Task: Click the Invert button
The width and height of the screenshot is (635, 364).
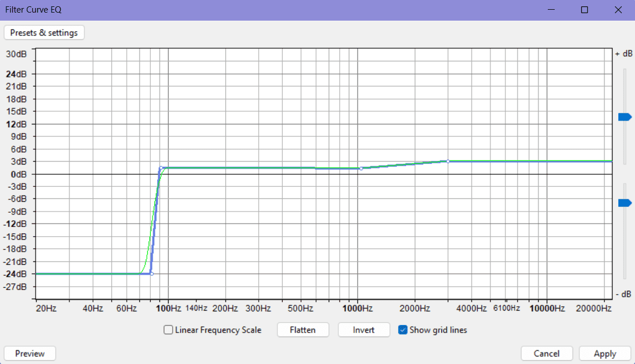Action: pyautogui.click(x=364, y=330)
